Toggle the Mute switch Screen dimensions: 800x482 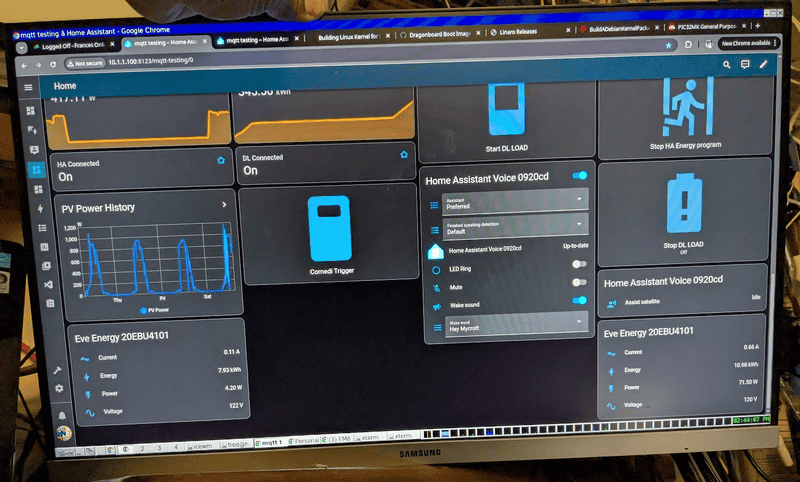579,282
